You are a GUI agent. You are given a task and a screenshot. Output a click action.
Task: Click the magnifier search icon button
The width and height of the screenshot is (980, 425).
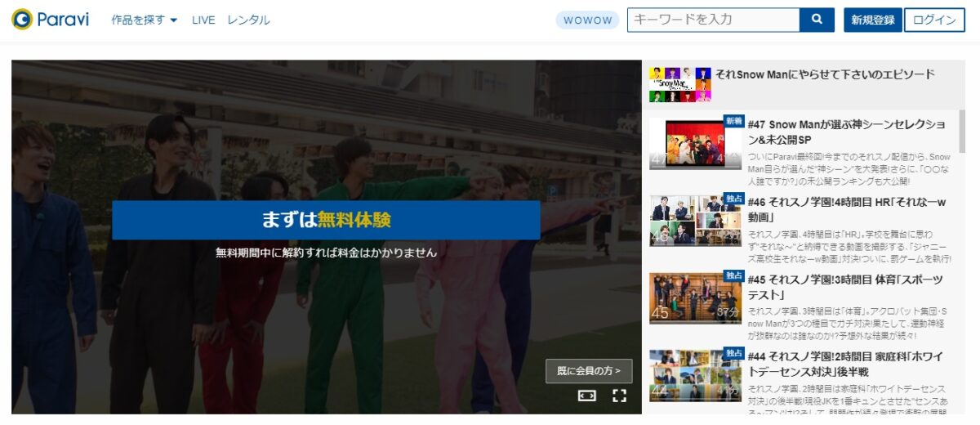tap(817, 20)
